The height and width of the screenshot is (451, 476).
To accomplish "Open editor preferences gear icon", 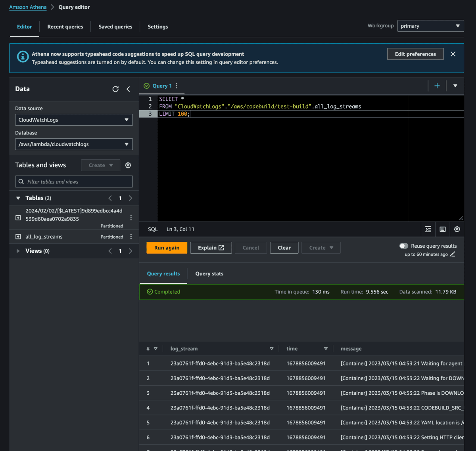I will coord(457,229).
